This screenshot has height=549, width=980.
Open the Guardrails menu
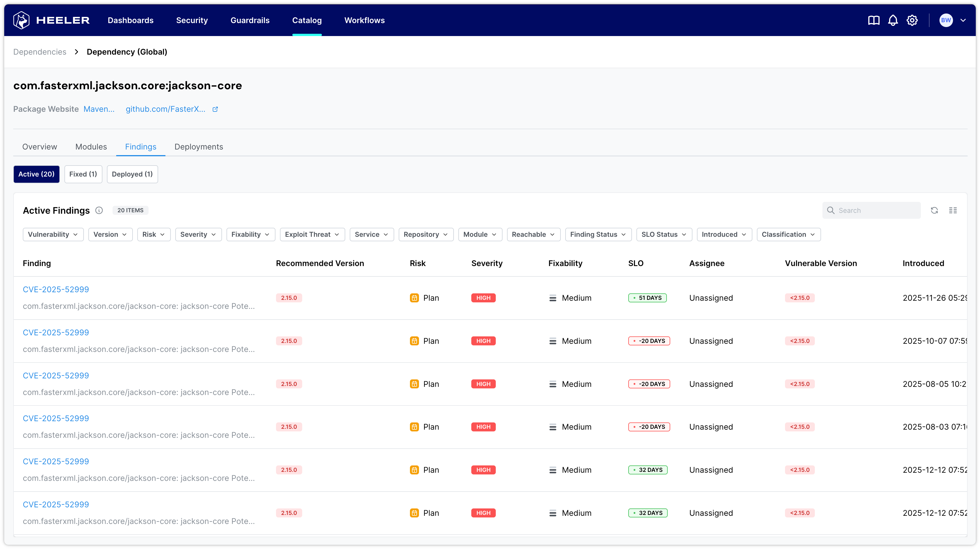250,20
